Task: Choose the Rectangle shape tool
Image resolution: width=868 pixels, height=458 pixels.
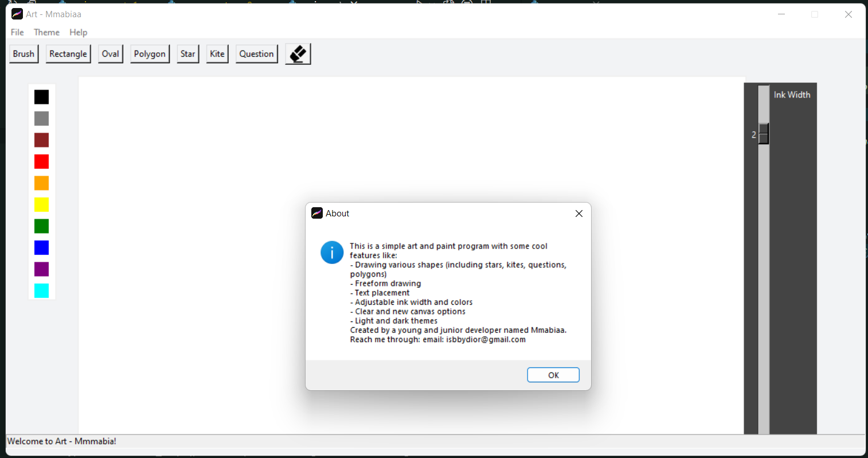Action: coord(68,54)
